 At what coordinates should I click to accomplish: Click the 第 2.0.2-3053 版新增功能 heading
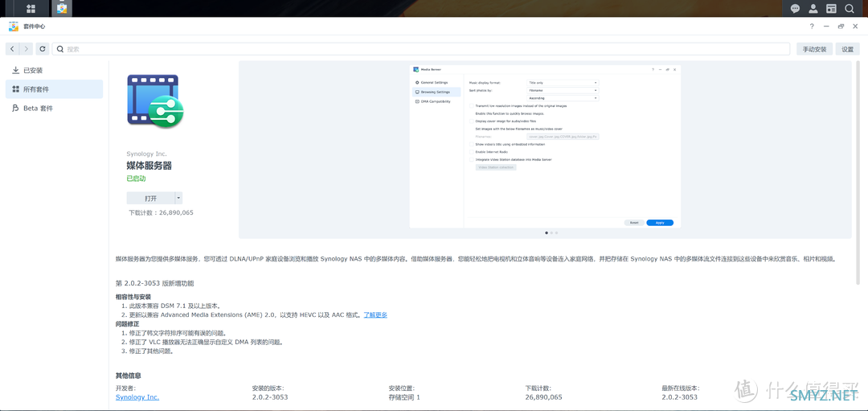155,283
